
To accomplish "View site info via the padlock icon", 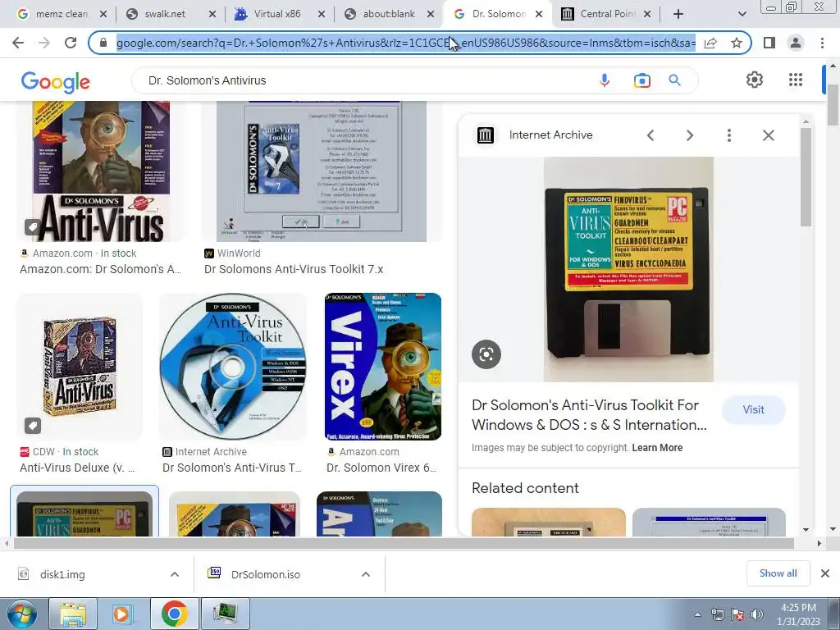I will point(103,43).
